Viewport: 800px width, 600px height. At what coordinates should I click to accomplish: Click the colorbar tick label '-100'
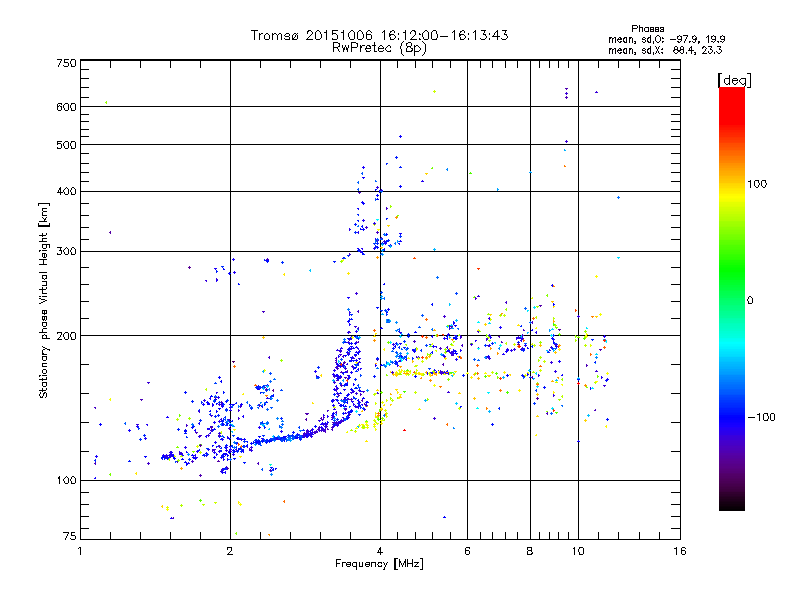click(762, 417)
